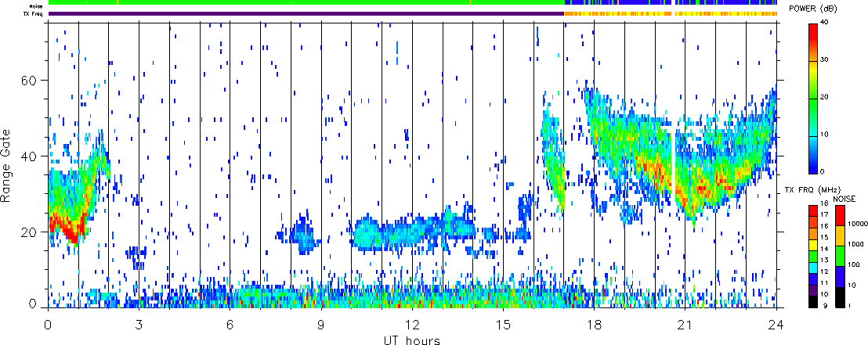Click the "100" label in NOISE legend
The width and height of the screenshot is (868, 345).
point(853,266)
